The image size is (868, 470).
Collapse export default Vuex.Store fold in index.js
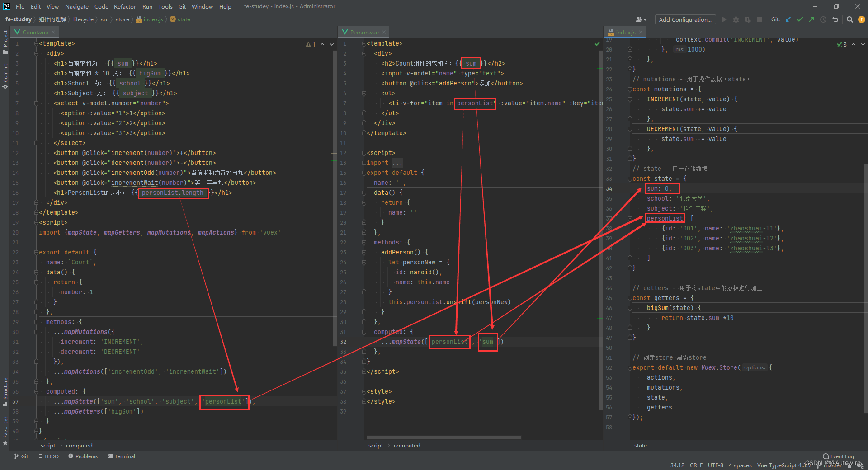tap(630, 367)
